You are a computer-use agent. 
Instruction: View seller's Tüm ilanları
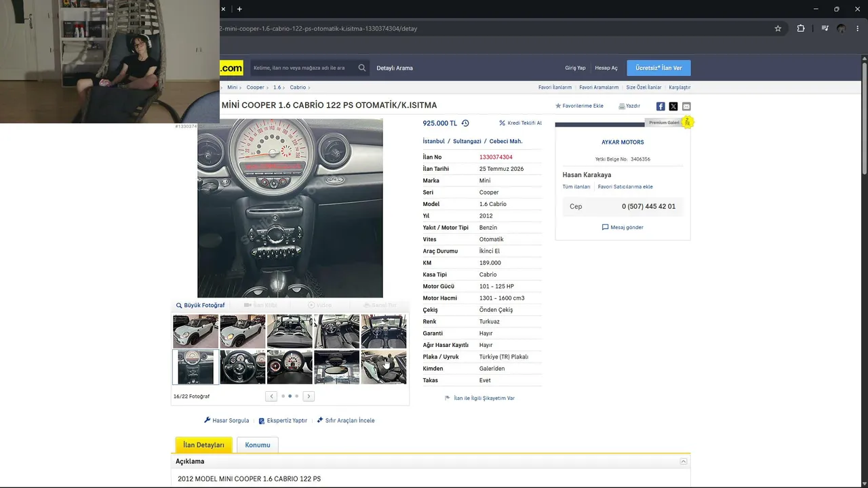[576, 187]
